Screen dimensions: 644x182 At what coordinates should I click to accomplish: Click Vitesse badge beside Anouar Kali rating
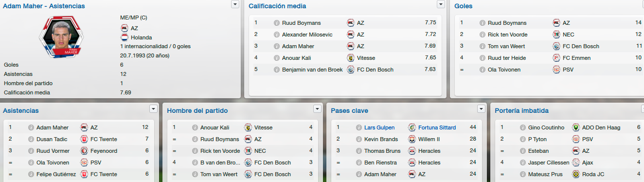point(351,58)
